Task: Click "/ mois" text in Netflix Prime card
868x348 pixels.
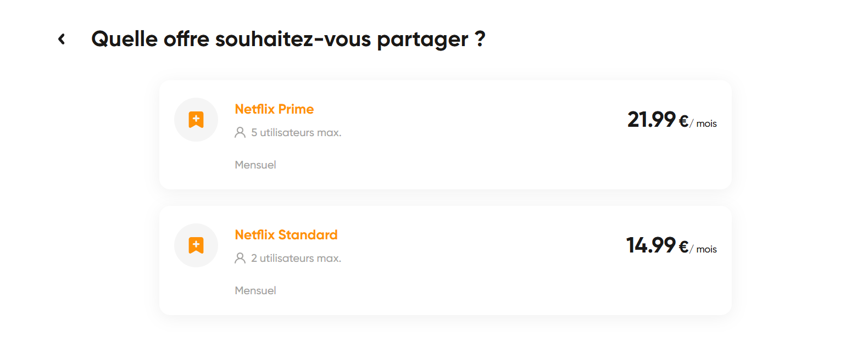Action: click(704, 124)
